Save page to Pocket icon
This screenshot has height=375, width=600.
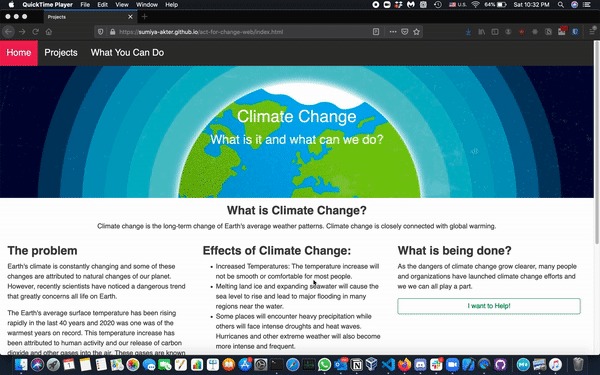point(404,32)
